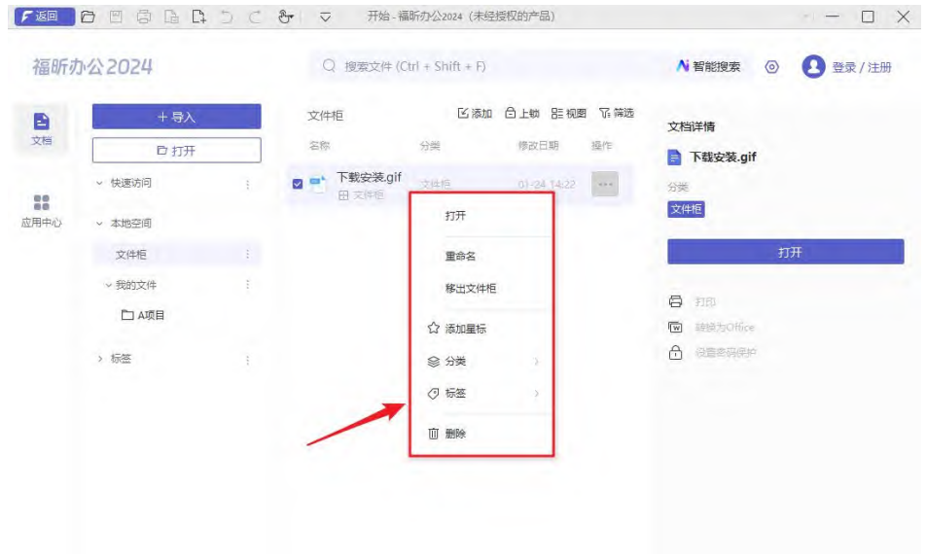The height and width of the screenshot is (560, 926).
Task: Click the 分类 column header
Action: tap(430, 146)
